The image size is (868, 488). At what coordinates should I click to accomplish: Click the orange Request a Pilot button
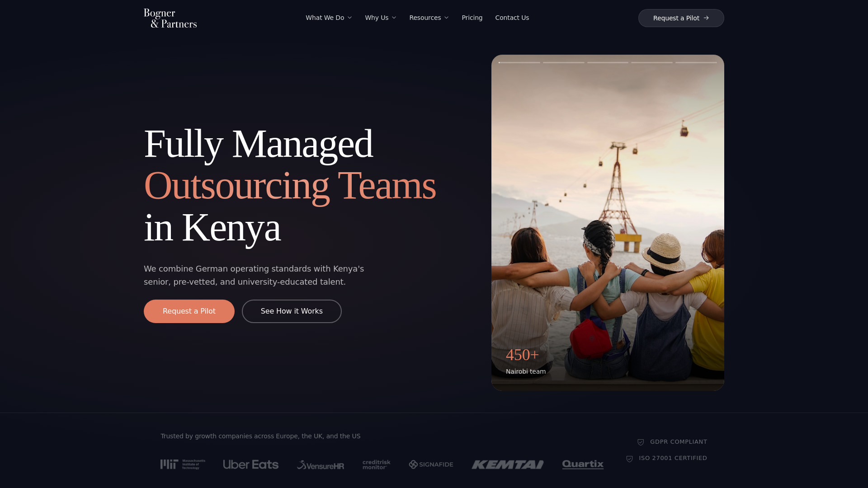pyautogui.click(x=189, y=311)
